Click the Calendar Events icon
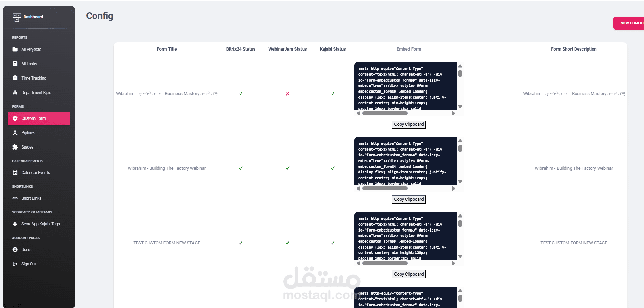The image size is (644, 308). 15,173
